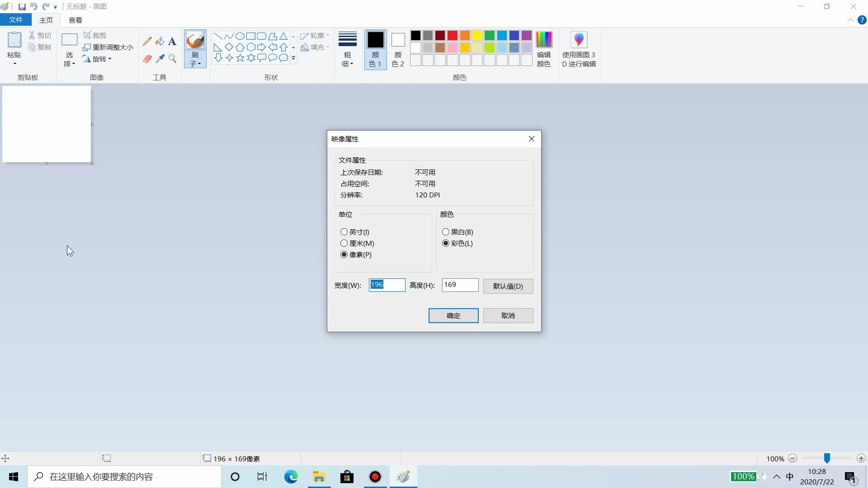Click the Cancel (取消) button
Image resolution: width=868 pixels, height=488 pixels.
click(x=508, y=315)
